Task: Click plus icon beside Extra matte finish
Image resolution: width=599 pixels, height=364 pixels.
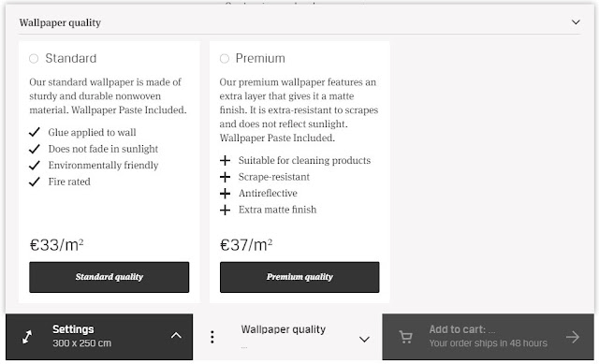Action: [x=225, y=210]
